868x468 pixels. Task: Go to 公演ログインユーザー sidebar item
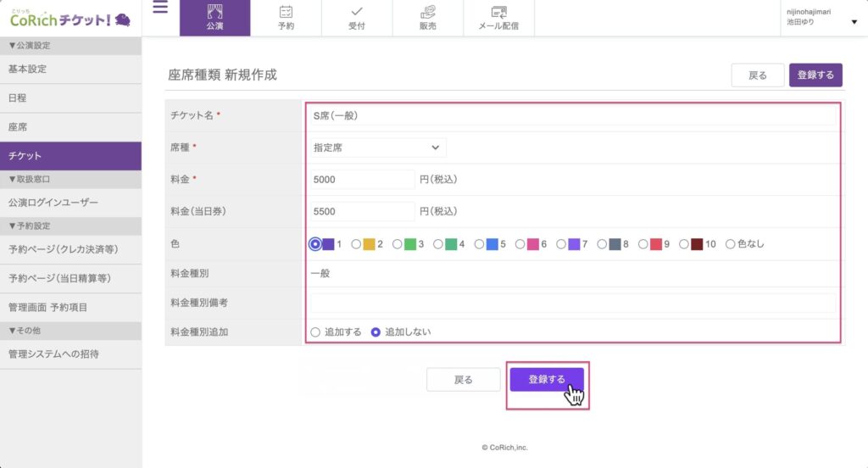53,203
